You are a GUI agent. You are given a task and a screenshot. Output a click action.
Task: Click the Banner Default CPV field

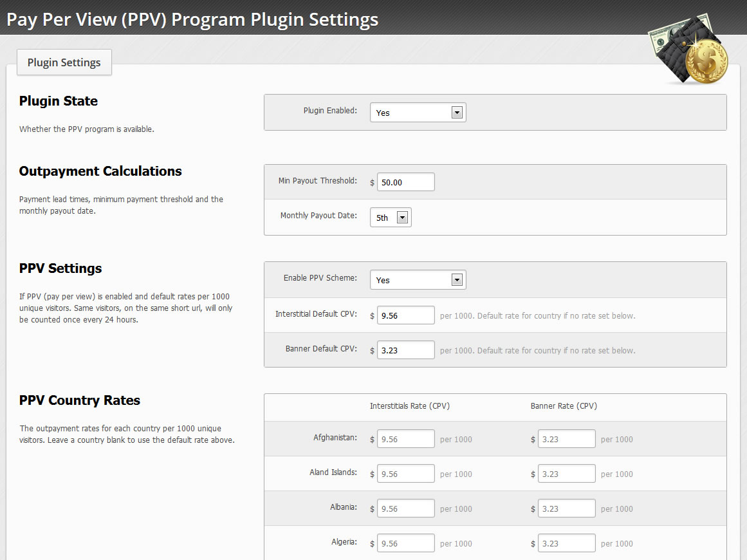point(405,350)
